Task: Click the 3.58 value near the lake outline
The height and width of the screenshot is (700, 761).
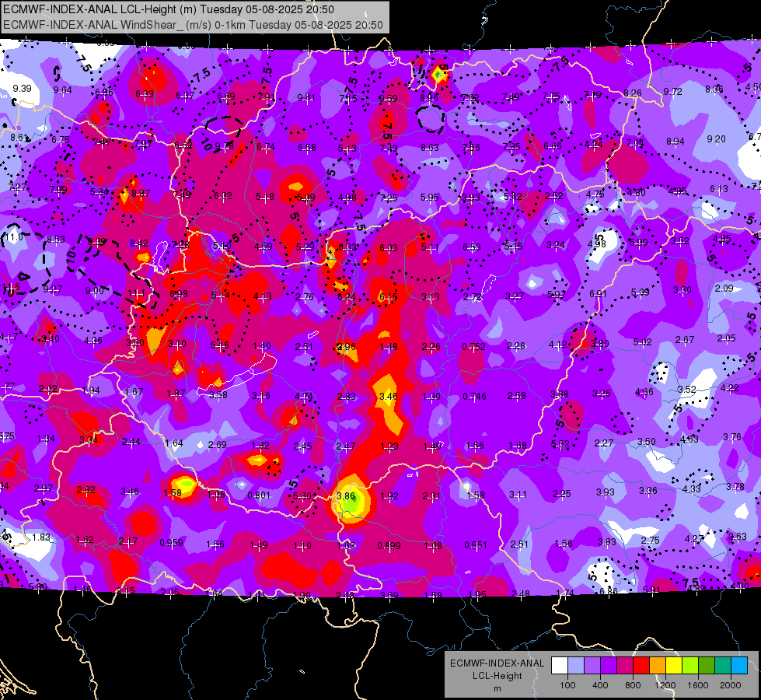Action: click(x=218, y=395)
